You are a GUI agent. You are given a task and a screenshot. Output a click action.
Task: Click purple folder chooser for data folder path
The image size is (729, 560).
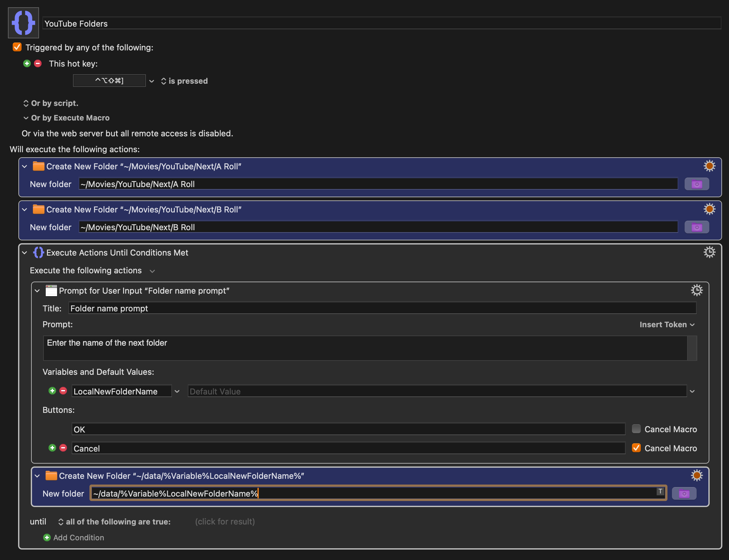pyautogui.click(x=684, y=494)
